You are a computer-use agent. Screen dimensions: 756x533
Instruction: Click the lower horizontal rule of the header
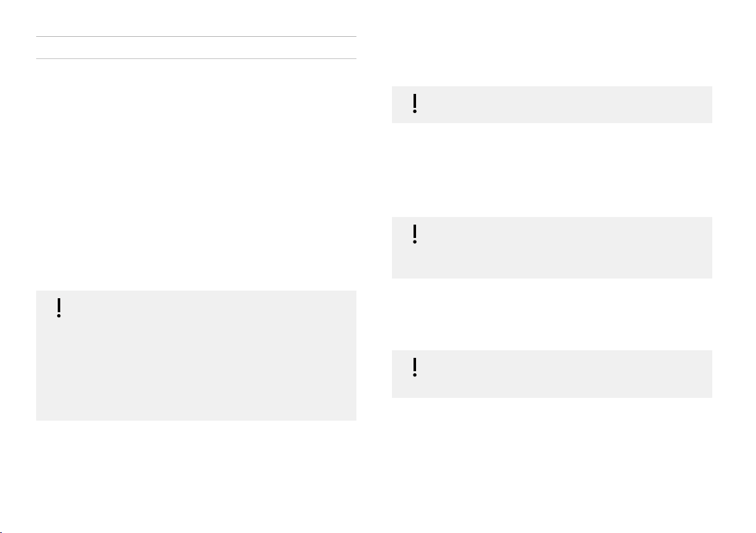click(196, 59)
